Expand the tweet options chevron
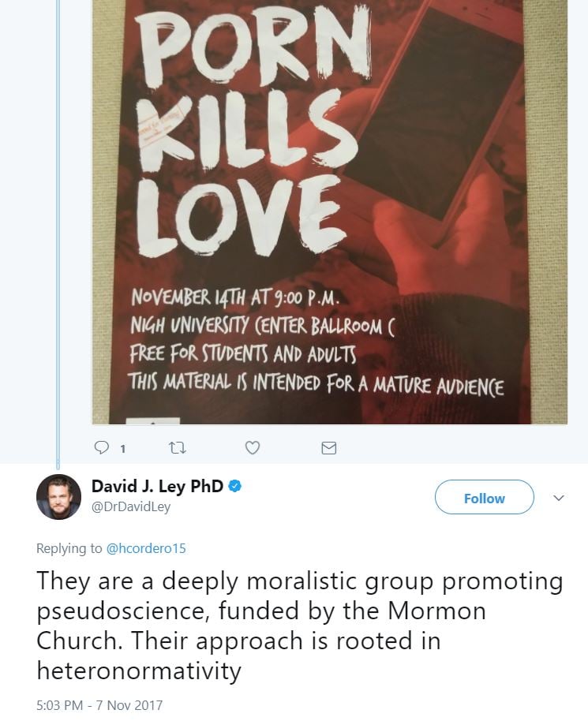 pos(559,499)
